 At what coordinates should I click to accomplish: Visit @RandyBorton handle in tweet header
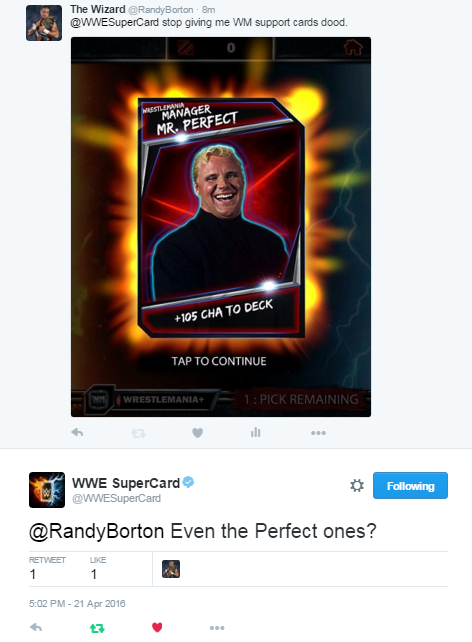[161, 9]
